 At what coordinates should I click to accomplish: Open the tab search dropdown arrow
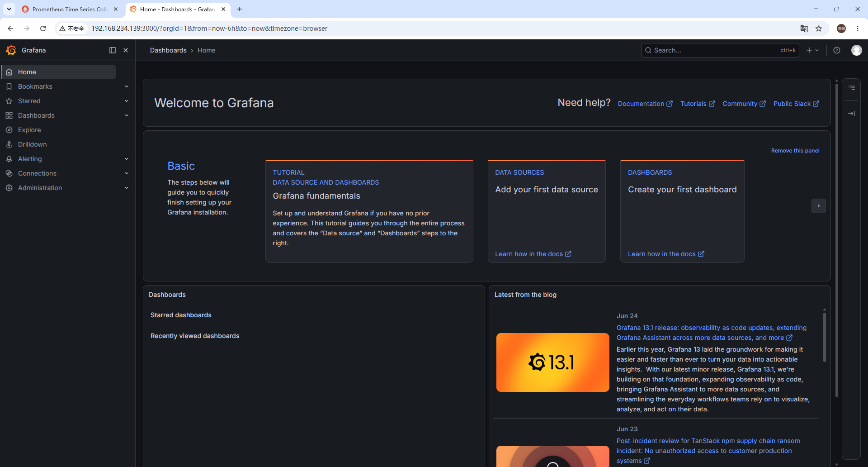pyautogui.click(x=9, y=9)
